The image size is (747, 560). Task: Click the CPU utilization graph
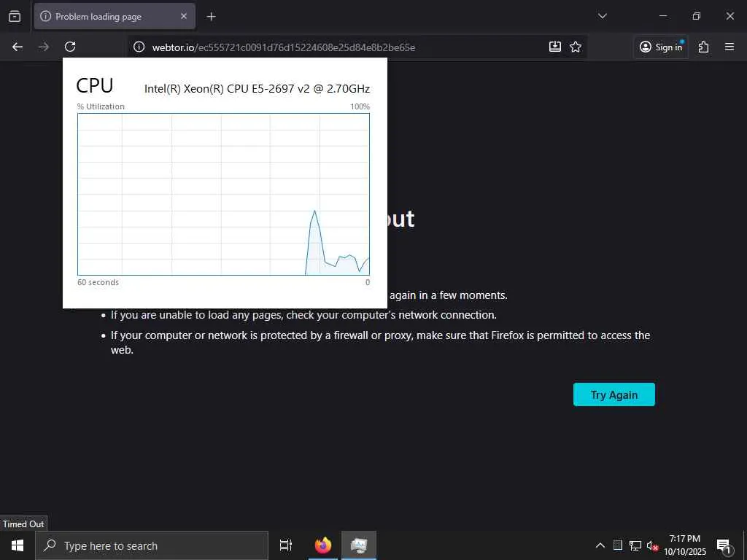tap(223, 194)
